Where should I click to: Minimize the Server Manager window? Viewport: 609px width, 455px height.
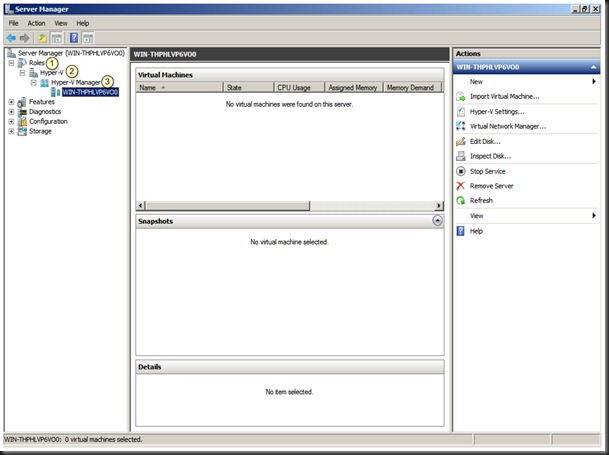pyautogui.click(x=576, y=9)
